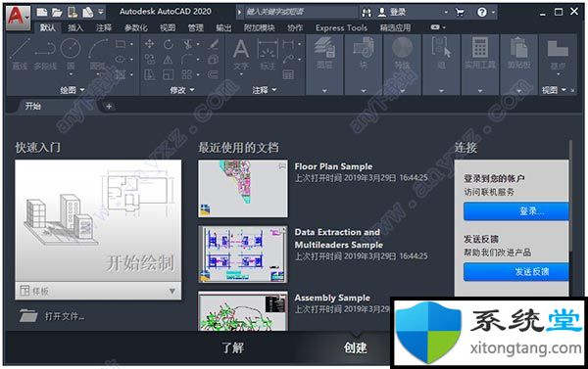This screenshot has height=369, width=588.
Task: Click the New drawing icon in quick access toolbar
Action: [x=42, y=13]
